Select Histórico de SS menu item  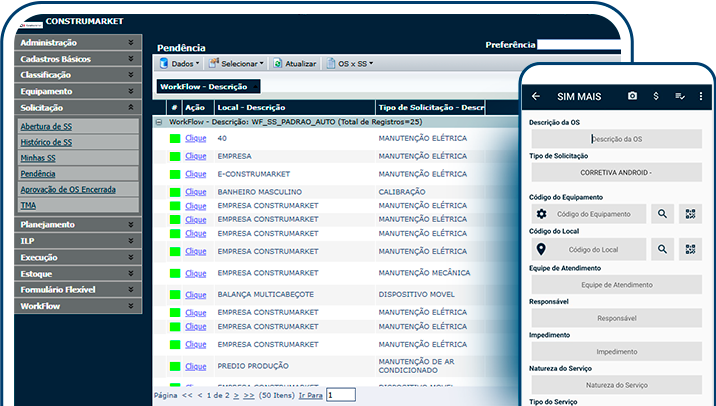point(46,142)
